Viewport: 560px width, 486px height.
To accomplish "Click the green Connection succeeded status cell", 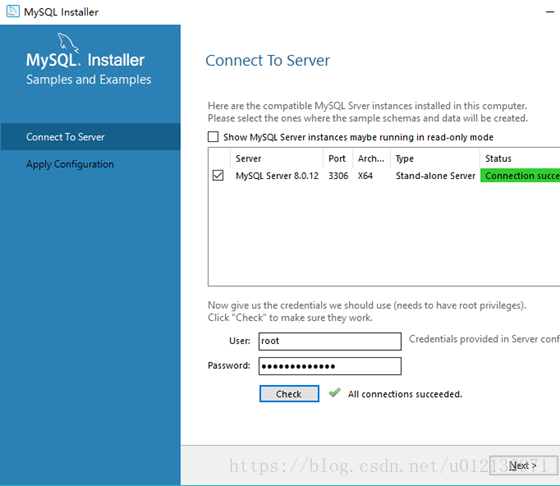I will (520, 176).
